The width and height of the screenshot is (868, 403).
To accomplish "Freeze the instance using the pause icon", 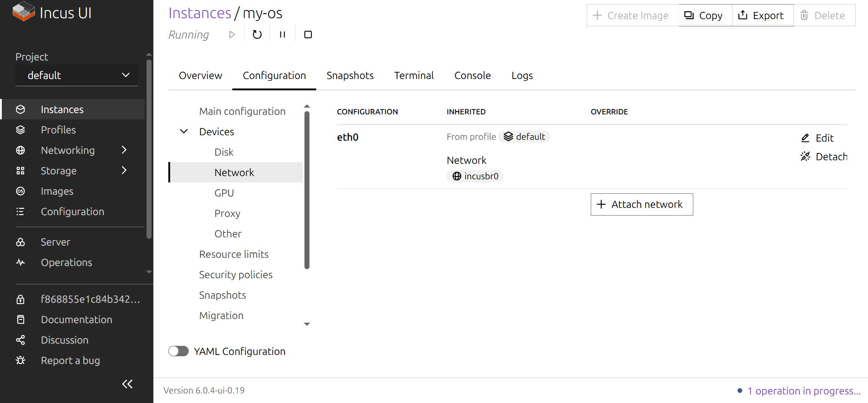I will [282, 34].
